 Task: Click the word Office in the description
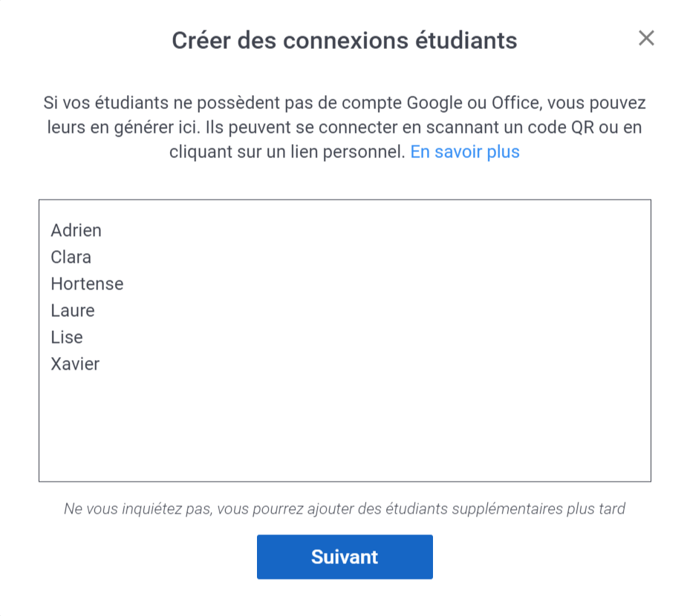click(513, 102)
